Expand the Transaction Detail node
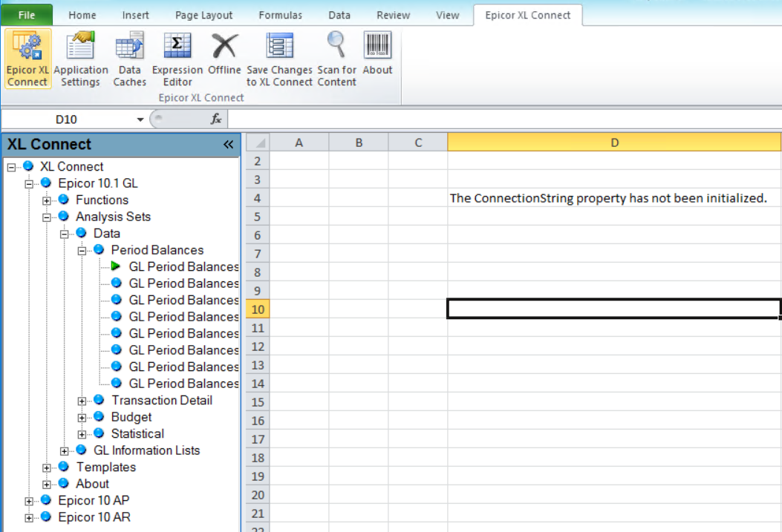The height and width of the screenshot is (532, 782). [82, 401]
